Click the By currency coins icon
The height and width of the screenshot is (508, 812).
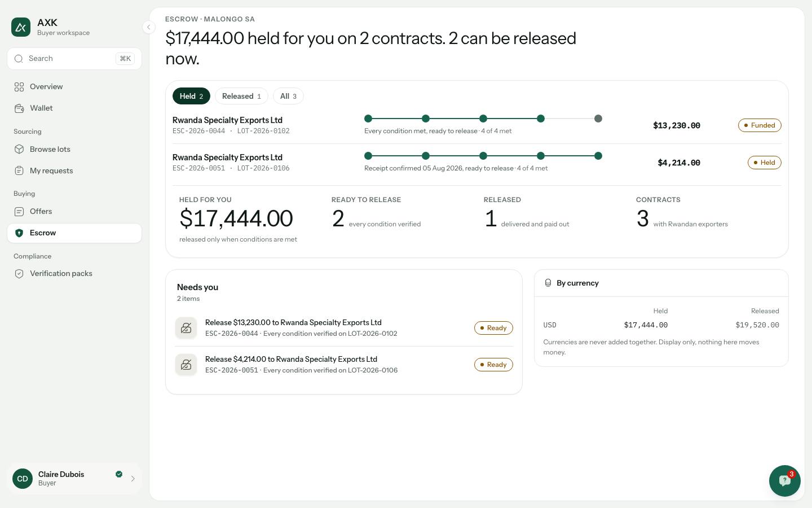(548, 283)
